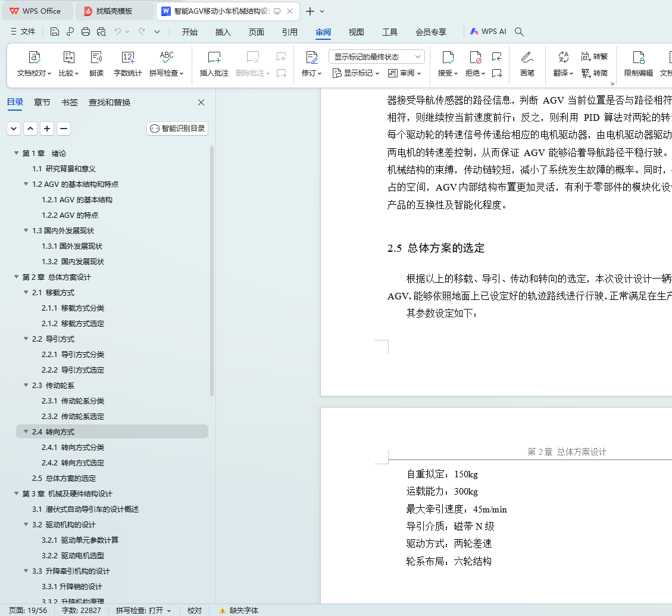Collapse the 2.4 转向方式 node
The width and height of the screenshot is (672, 616).
tap(26, 431)
